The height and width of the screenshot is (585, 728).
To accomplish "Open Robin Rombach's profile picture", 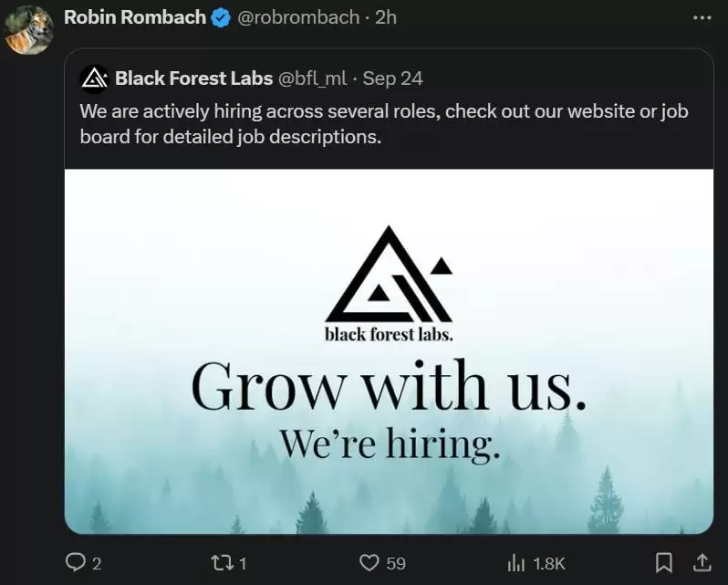I will point(29,30).
